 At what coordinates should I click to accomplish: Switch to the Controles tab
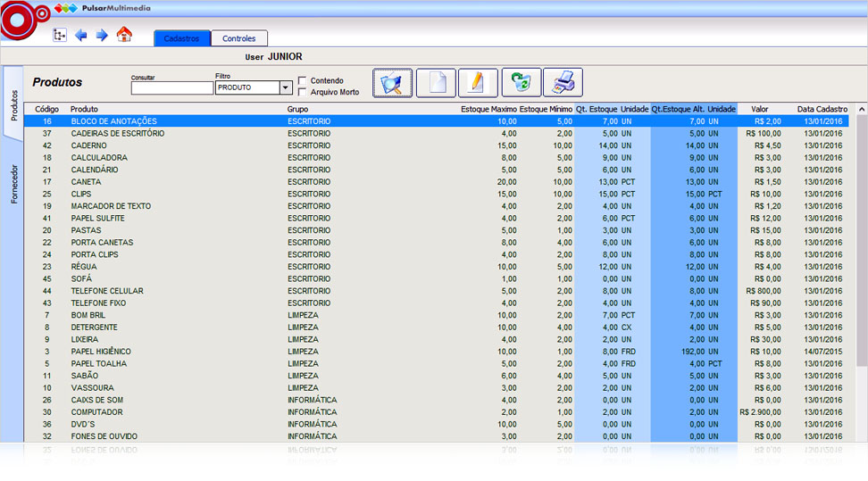(238, 38)
